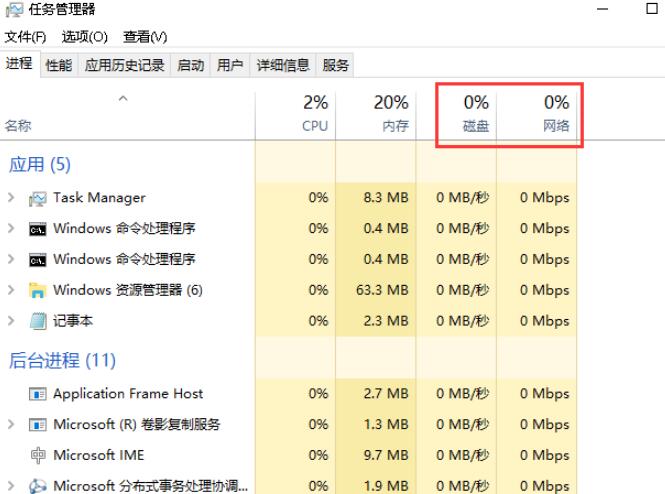This screenshot has height=494, width=665.
Task: Click the 63.3 MB memory value
Action: click(382, 290)
